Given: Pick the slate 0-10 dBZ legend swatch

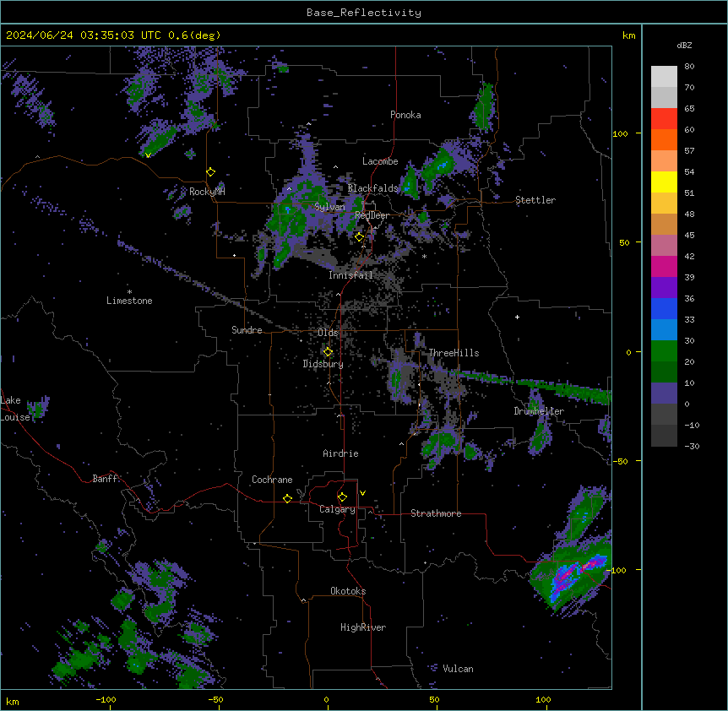Looking at the screenshot, I should (x=664, y=393).
